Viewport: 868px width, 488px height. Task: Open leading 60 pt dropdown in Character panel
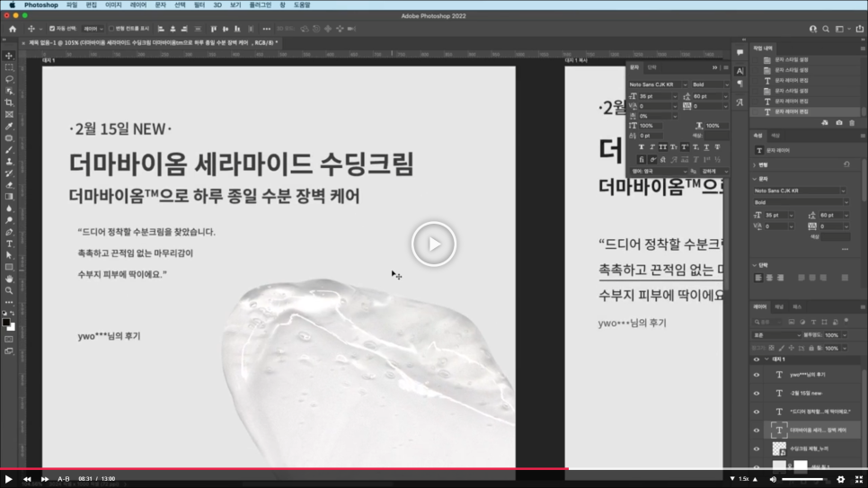[x=726, y=96]
